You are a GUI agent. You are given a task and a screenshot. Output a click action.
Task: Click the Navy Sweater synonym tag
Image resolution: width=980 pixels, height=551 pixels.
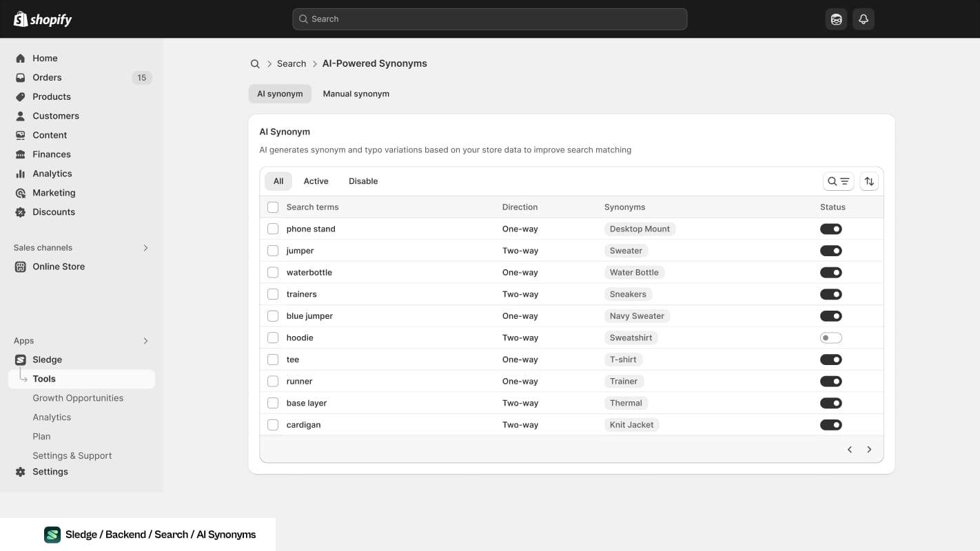(x=637, y=317)
